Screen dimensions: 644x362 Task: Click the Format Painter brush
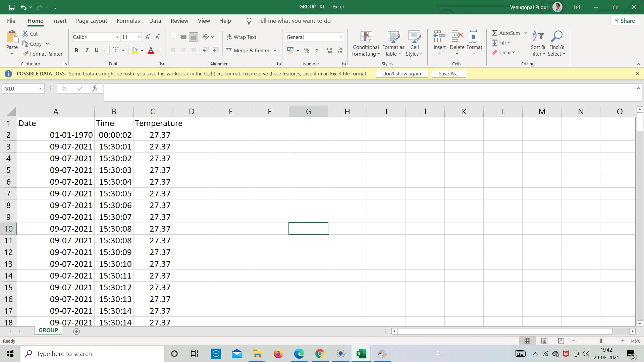pos(43,54)
